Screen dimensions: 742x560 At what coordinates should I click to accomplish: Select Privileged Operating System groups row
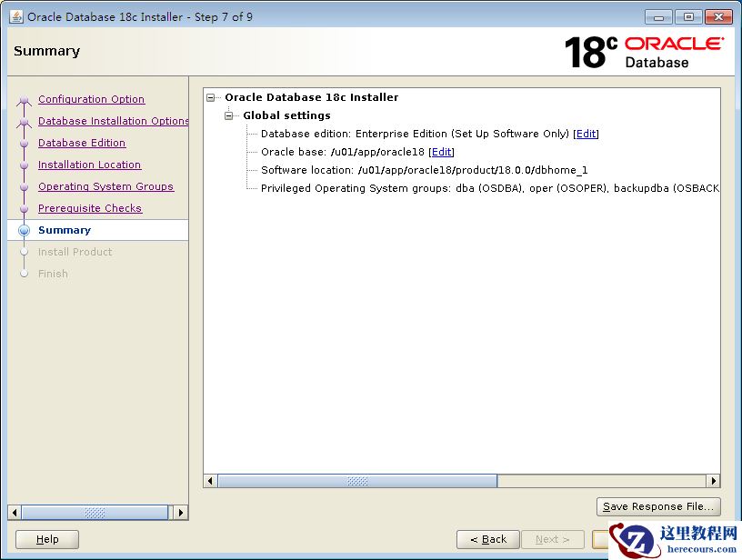coord(490,188)
